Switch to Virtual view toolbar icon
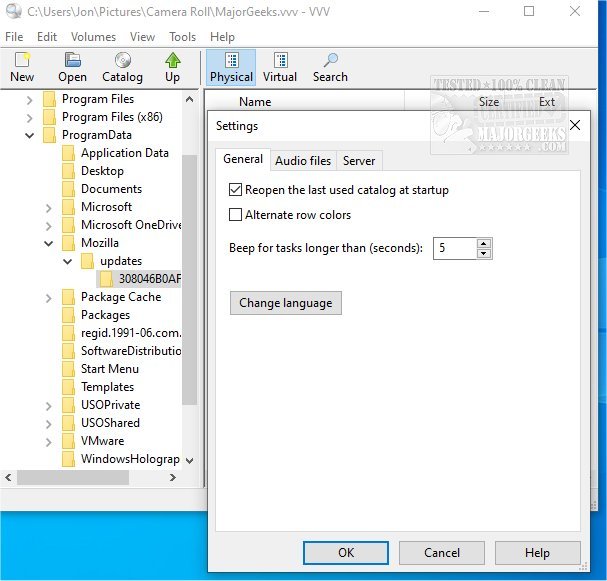 click(280, 60)
